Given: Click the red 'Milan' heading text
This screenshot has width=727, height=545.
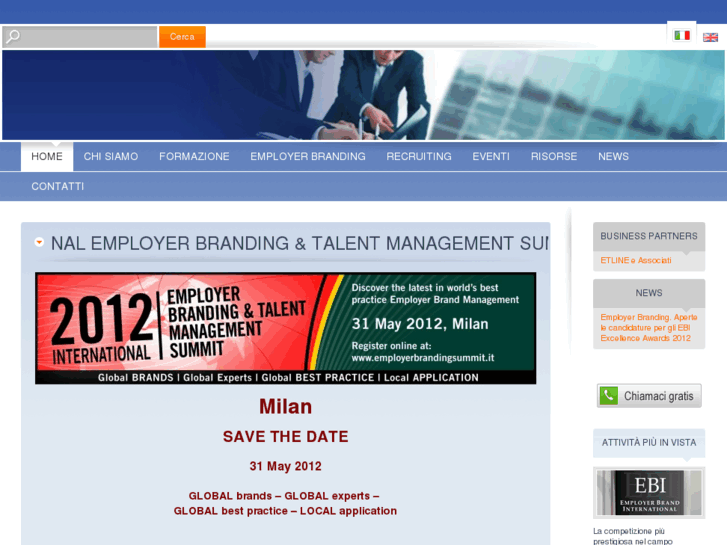Looking at the screenshot, I should (x=285, y=406).
